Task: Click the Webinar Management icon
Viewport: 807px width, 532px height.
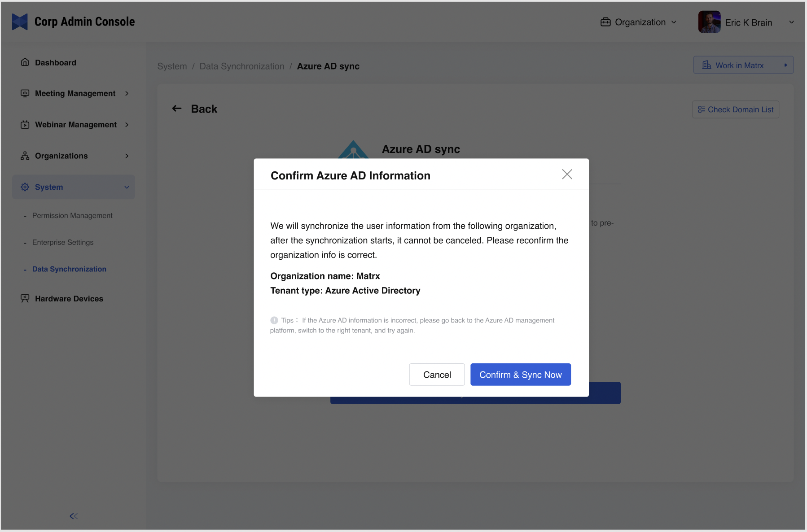Action: (25, 125)
